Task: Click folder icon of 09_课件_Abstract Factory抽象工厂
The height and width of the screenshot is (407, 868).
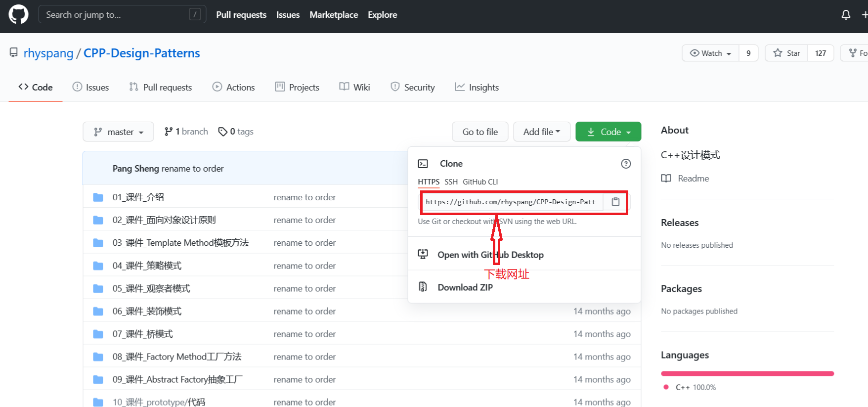Action: click(98, 379)
